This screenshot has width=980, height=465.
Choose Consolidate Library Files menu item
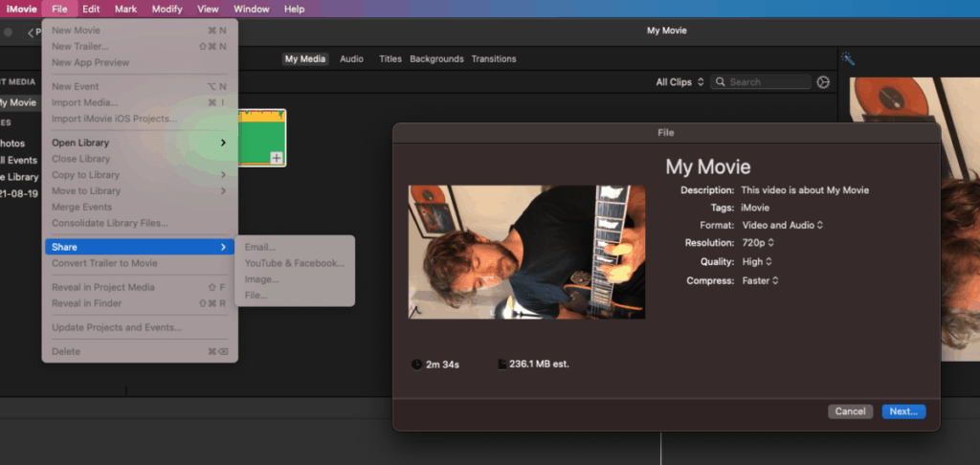pyautogui.click(x=140, y=223)
